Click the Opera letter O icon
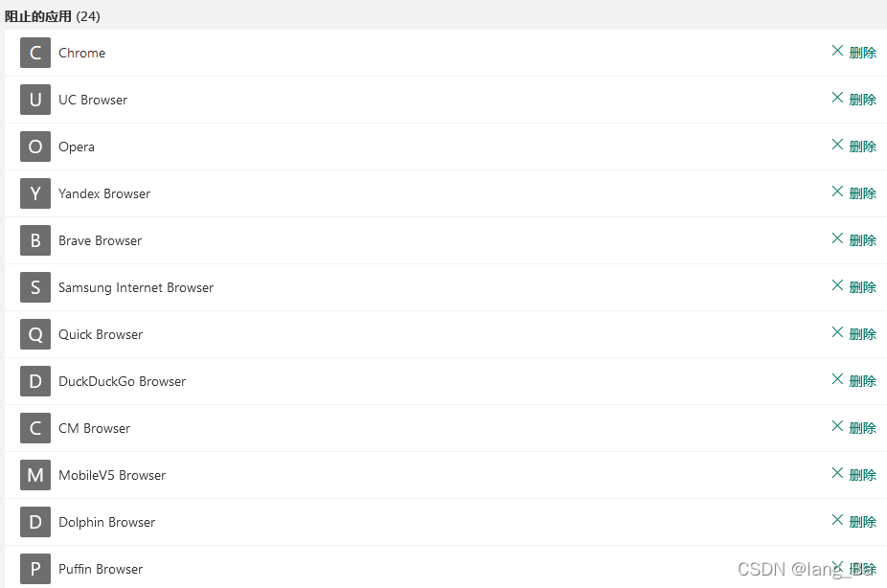 [x=35, y=147]
